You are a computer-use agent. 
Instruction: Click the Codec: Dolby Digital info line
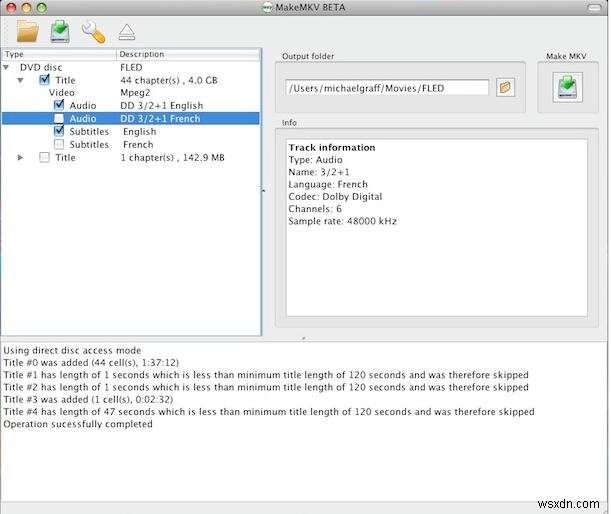pyautogui.click(x=335, y=196)
